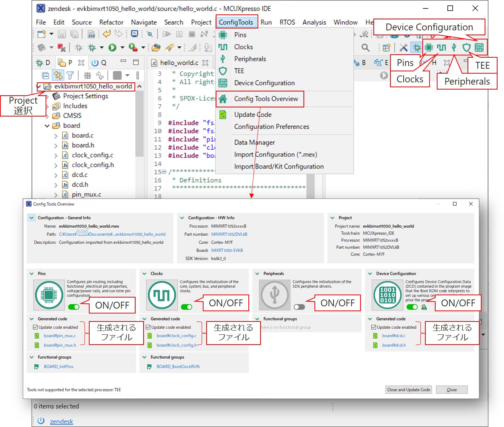The image size is (504, 427).
Task: Click the zendesk link in status bar
Action: coord(62,421)
